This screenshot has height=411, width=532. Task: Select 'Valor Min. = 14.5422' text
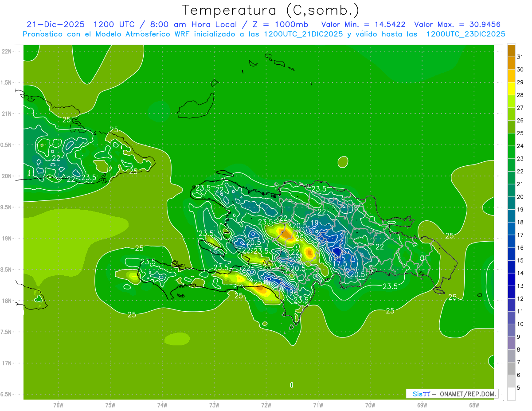click(363, 24)
